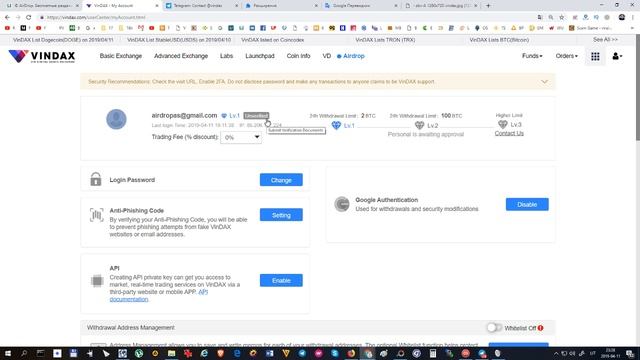Click the Google Authentication icon
640x360 pixels.
[x=342, y=204]
